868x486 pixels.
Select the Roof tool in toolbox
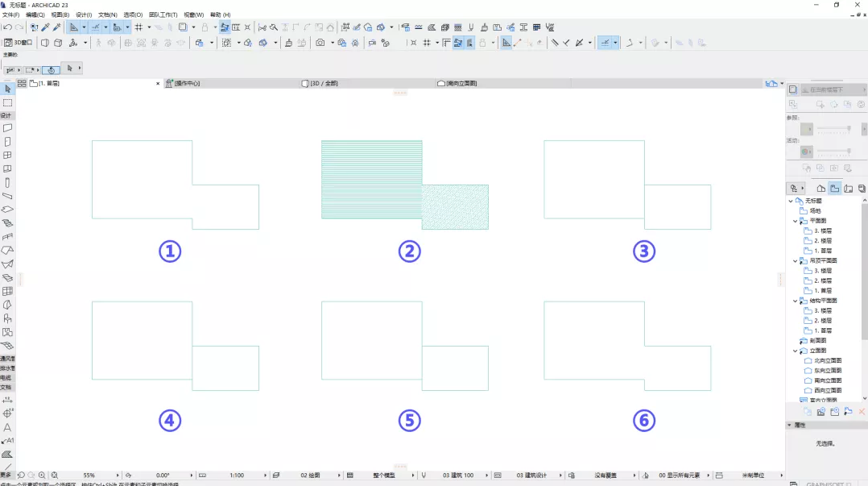point(7,251)
